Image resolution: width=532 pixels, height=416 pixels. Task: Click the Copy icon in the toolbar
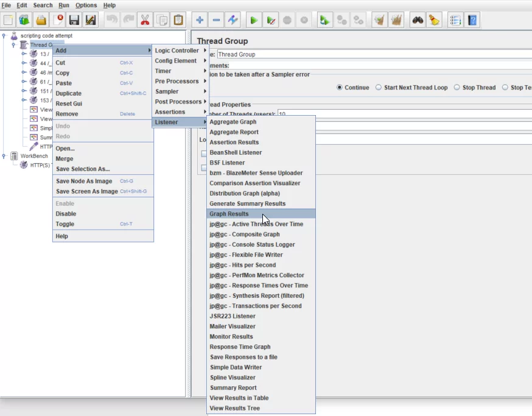point(162,20)
